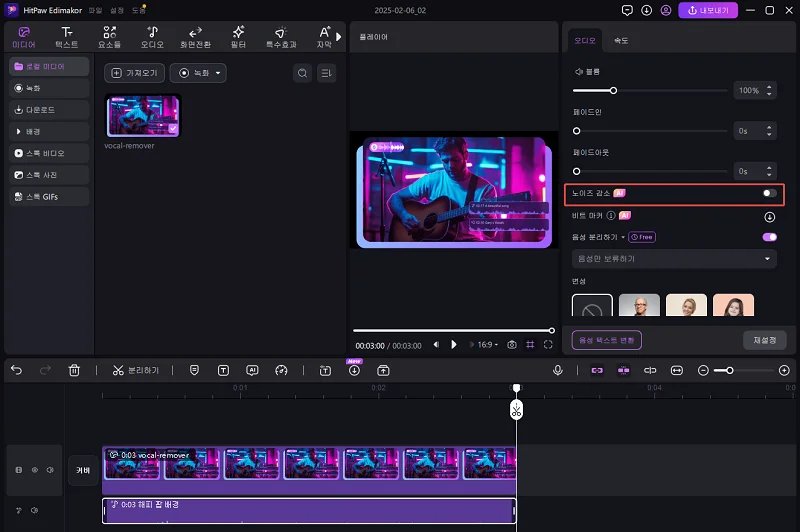Click the fade-in 0s value field
The width and height of the screenshot is (800, 532).
click(x=749, y=131)
